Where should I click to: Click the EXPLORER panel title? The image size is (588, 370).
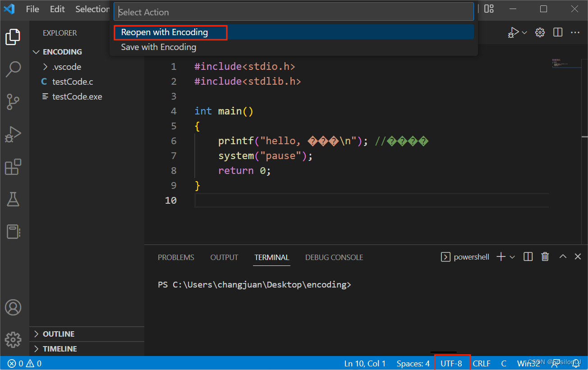(x=60, y=33)
